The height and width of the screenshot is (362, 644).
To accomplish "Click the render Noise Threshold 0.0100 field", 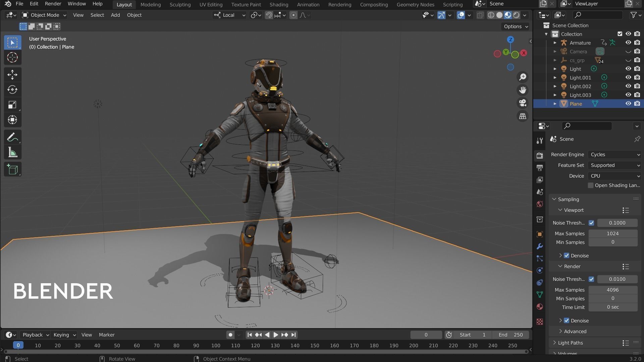I will pyautogui.click(x=617, y=279).
